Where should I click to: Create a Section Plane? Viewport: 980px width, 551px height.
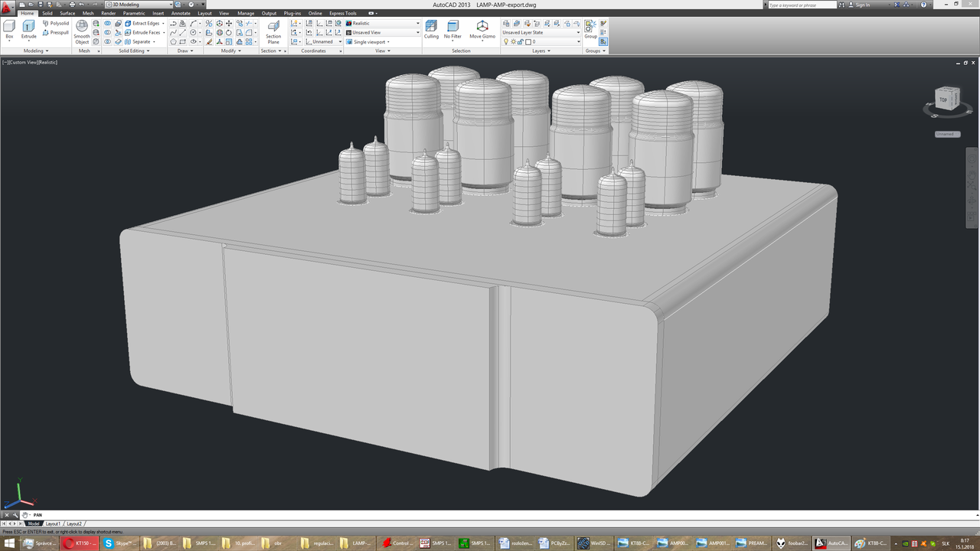point(273,31)
